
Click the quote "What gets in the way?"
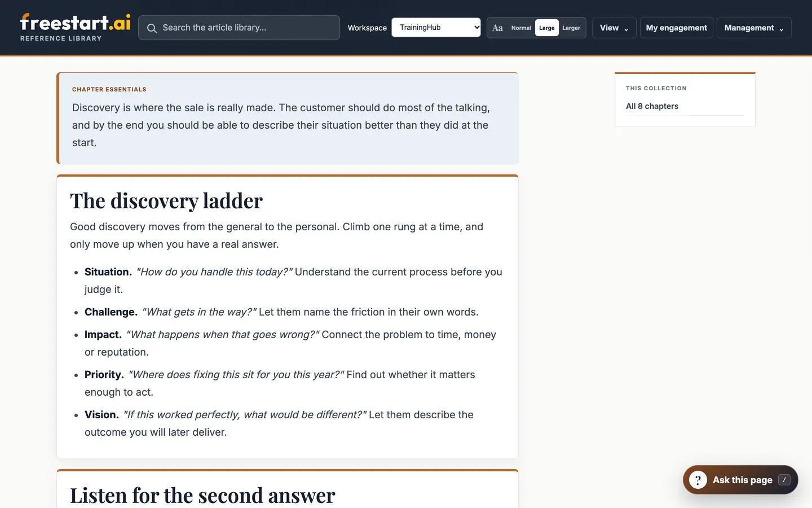click(x=199, y=312)
